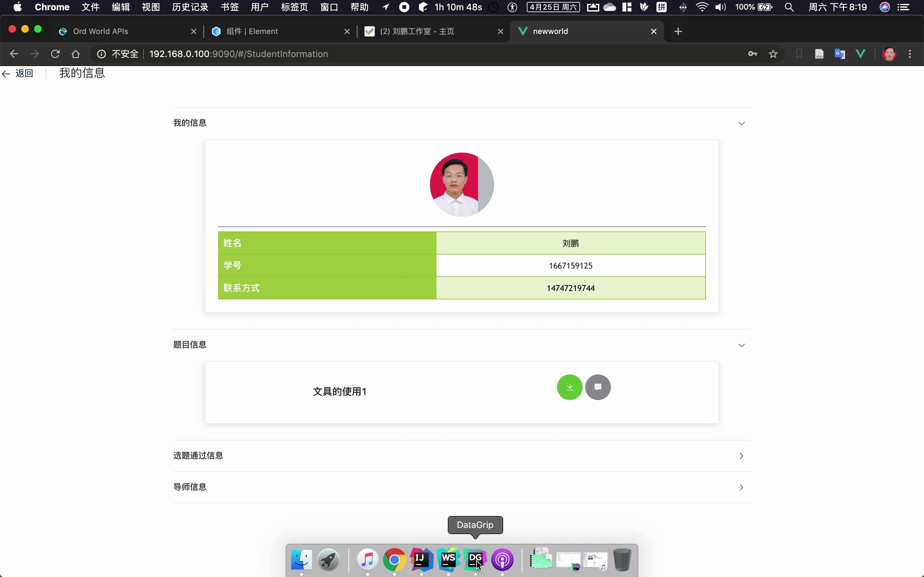Switch to the 组件 | Element tab

pos(252,31)
